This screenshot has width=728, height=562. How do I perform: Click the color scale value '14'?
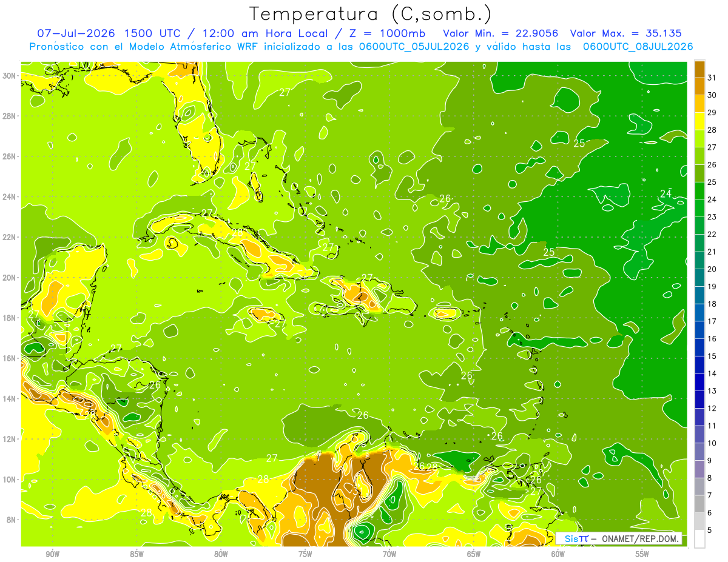tap(712, 373)
